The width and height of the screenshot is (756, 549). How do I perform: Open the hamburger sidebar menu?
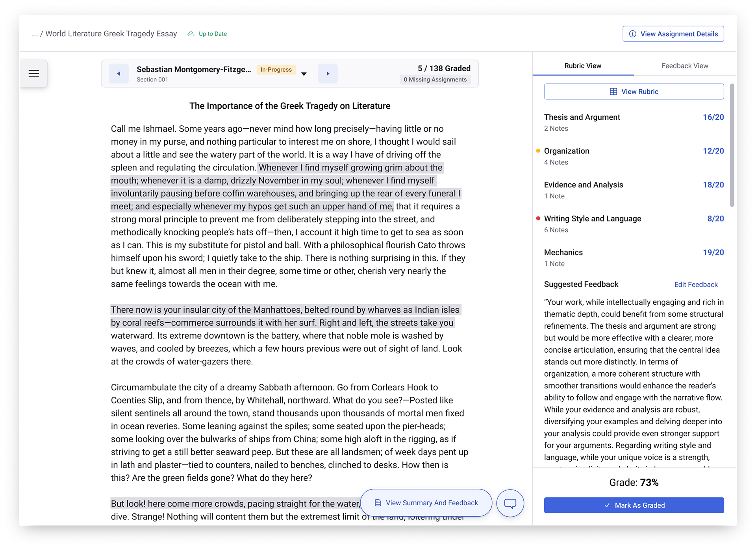[34, 74]
